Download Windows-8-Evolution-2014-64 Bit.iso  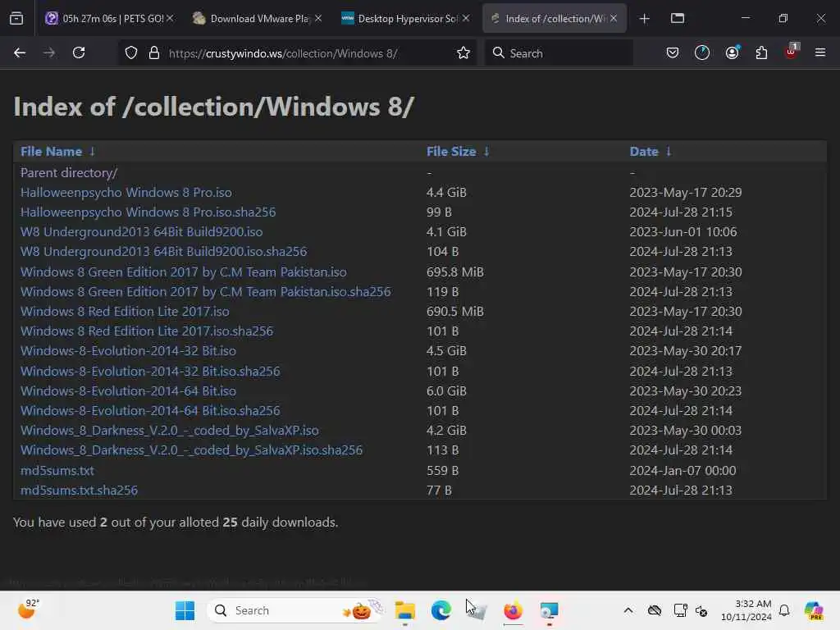point(128,391)
